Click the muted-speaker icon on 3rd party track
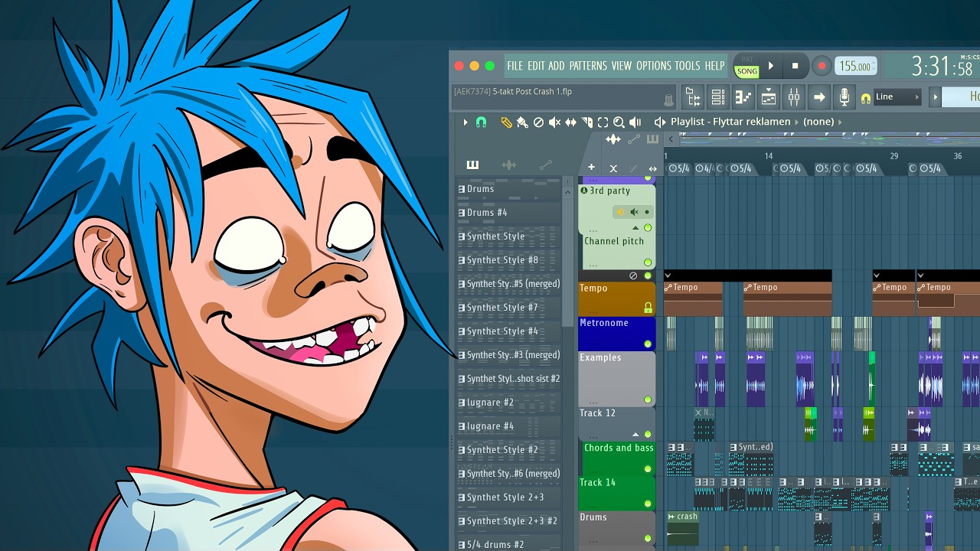 click(x=634, y=212)
